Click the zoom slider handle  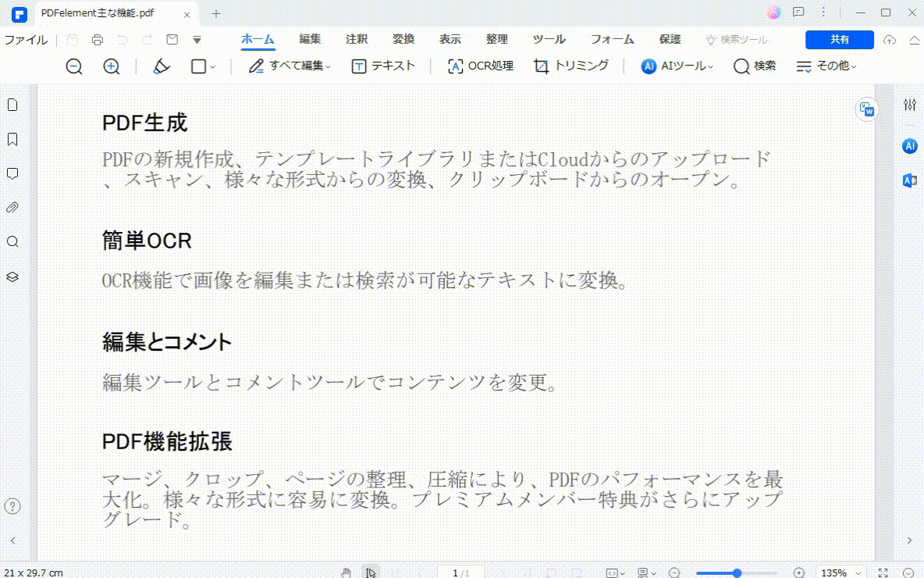pyautogui.click(x=737, y=573)
